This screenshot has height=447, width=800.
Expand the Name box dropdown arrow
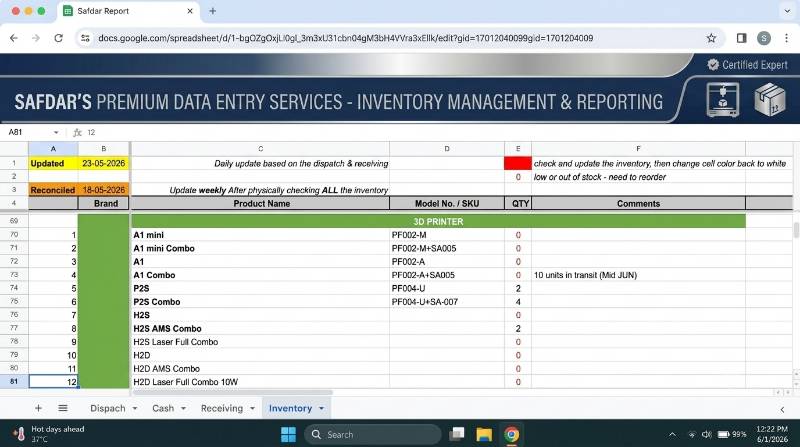pos(56,133)
